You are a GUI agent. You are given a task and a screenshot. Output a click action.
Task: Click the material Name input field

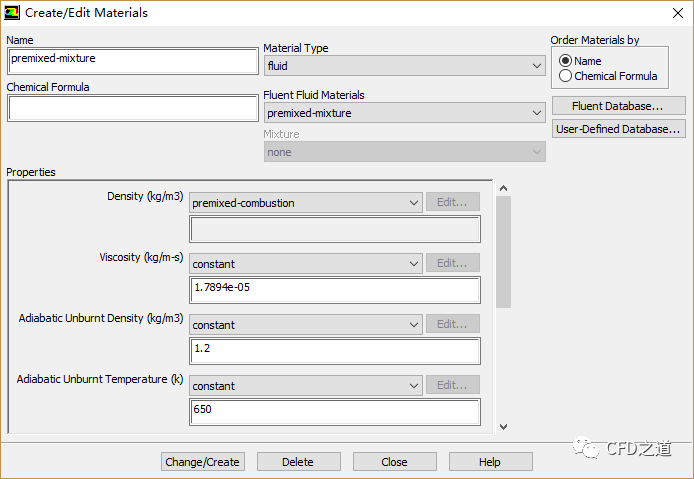(132, 60)
